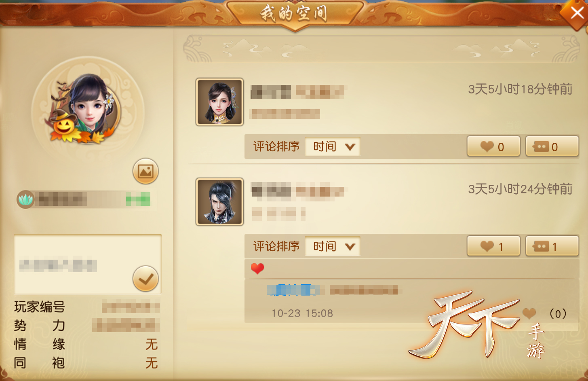Like the second post showing 1 heart
The image size is (588, 381).
[x=493, y=246]
